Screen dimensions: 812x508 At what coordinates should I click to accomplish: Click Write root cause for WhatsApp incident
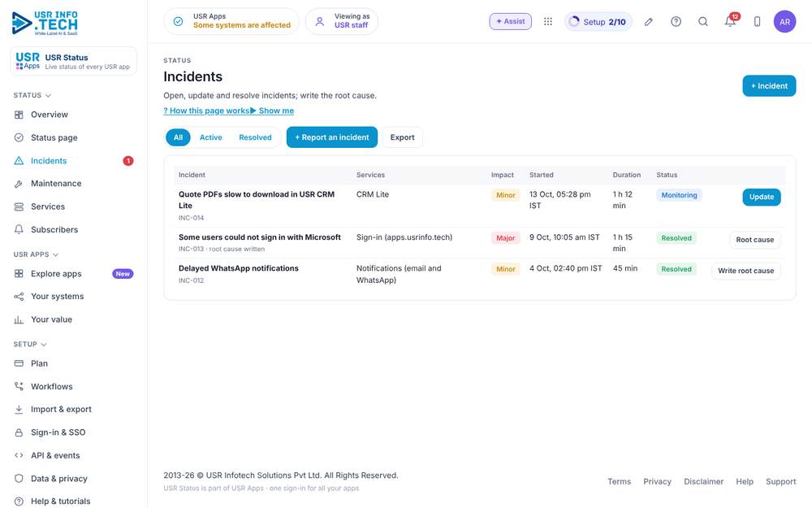point(745,271)
